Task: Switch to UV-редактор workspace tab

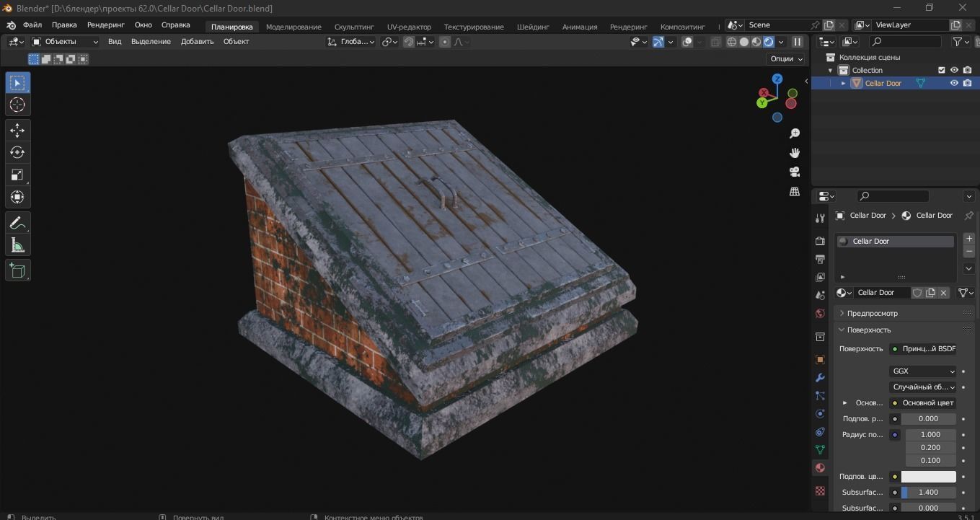Action: [x=409, y=27]
